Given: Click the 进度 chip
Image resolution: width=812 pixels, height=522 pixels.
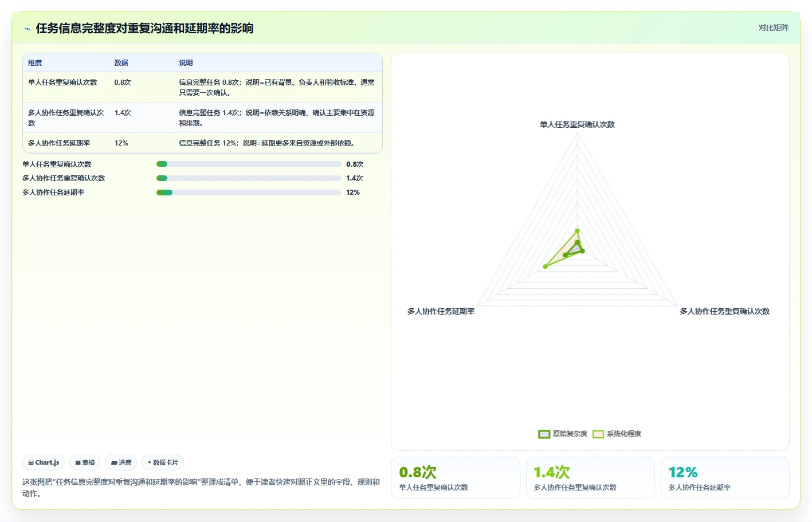Looking at the screenshot, I should coord(121,462).
